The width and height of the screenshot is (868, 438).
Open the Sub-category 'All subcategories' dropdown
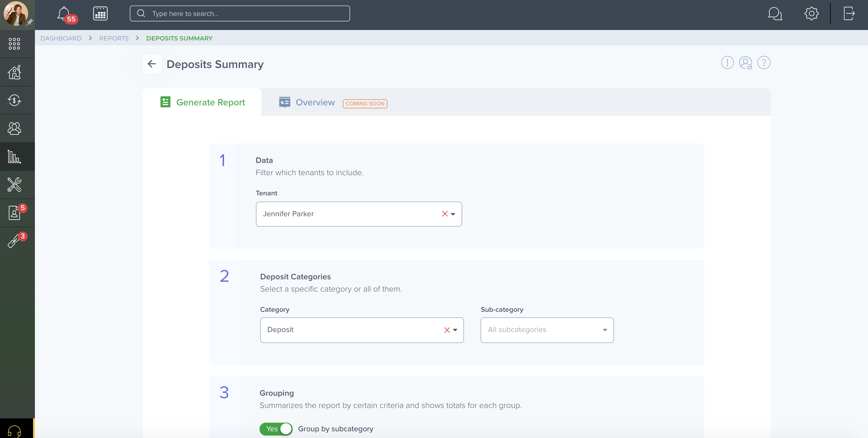547,330
